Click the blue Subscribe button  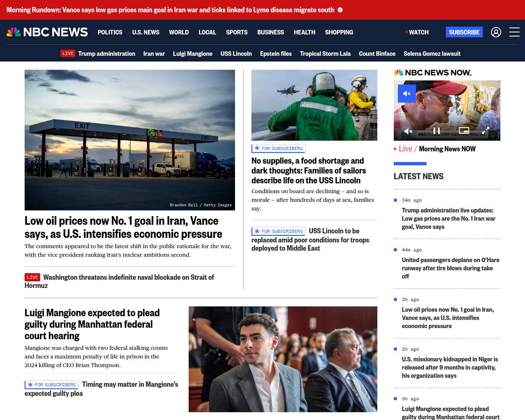[464, 32]
